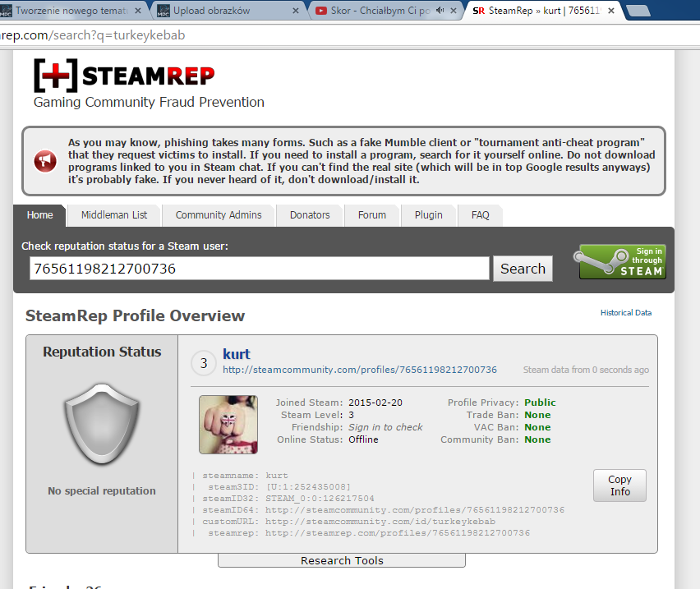The width and height of the screenshot is (700, 589).
Task: Click the Online Status Offline value
Action: [363, 439]
